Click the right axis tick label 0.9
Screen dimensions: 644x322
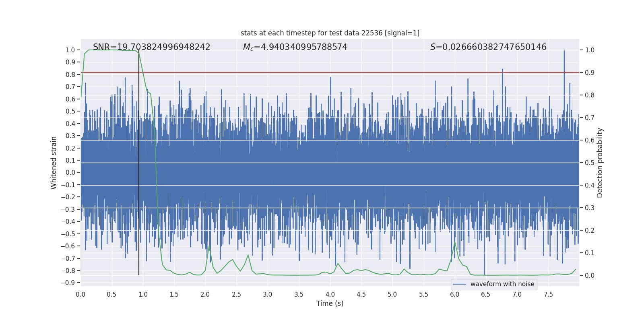tap(590, 73)
